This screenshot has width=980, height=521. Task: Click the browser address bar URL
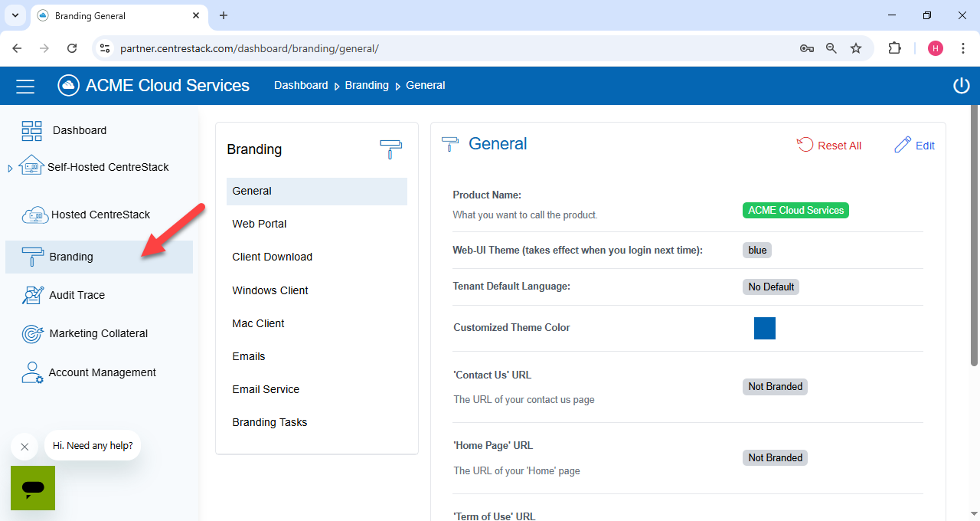(x=250, y=48)
